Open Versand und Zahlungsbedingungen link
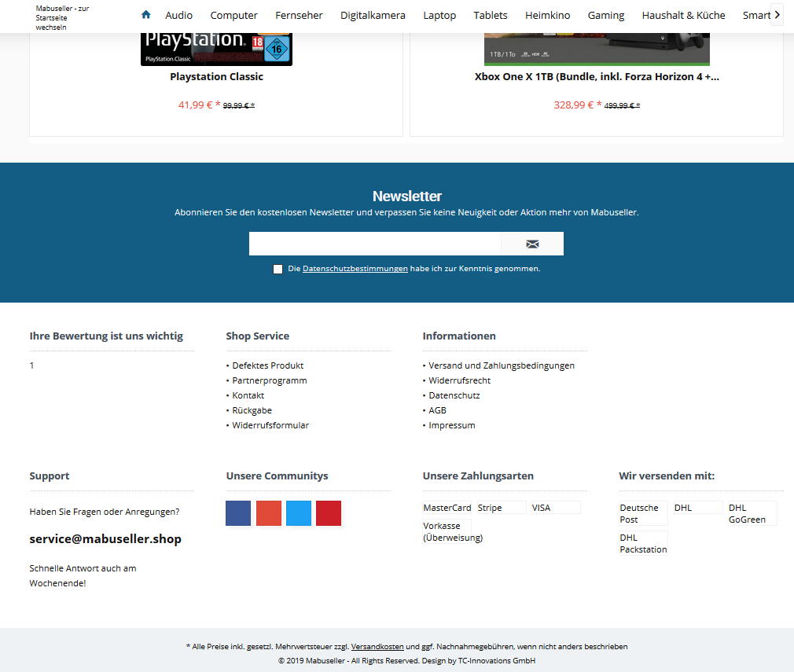794x672 pixels. pyautogui.click(x=502, y=365)
